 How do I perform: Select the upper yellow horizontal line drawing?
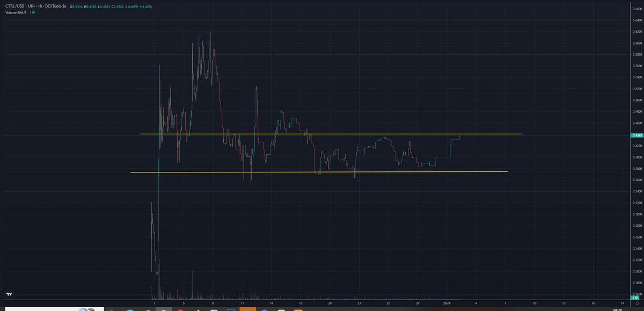pyautogui.click(x=331, y=134)
